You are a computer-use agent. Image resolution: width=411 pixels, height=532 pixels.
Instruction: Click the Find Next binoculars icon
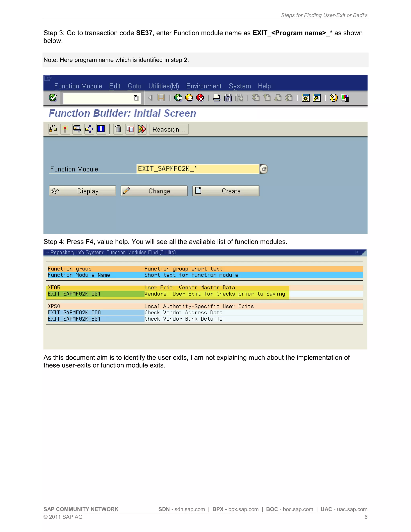(x=239, y=98)
